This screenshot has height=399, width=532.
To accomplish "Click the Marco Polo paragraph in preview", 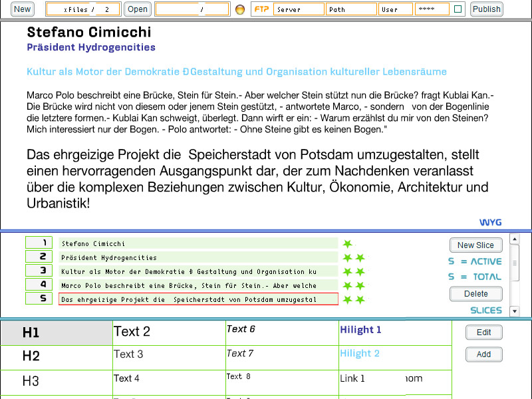I will (260, 112).
